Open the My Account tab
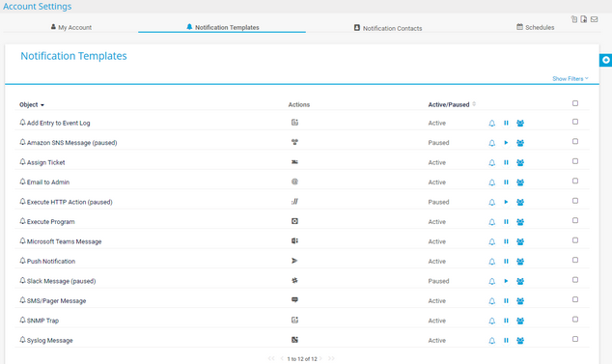 click(71, 27)
